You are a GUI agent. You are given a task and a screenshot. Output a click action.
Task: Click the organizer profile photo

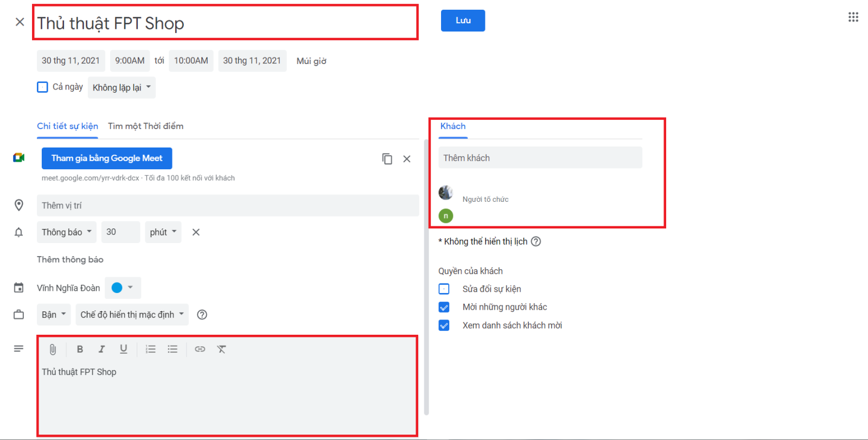click(x=446, y=193)
